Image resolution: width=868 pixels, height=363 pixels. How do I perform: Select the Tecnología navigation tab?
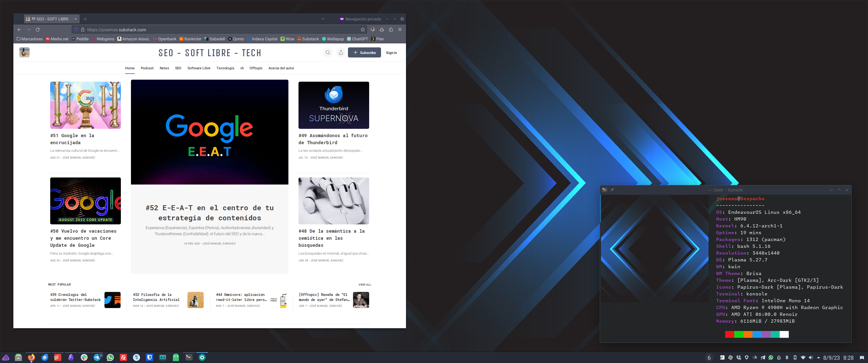pos(225,68)
